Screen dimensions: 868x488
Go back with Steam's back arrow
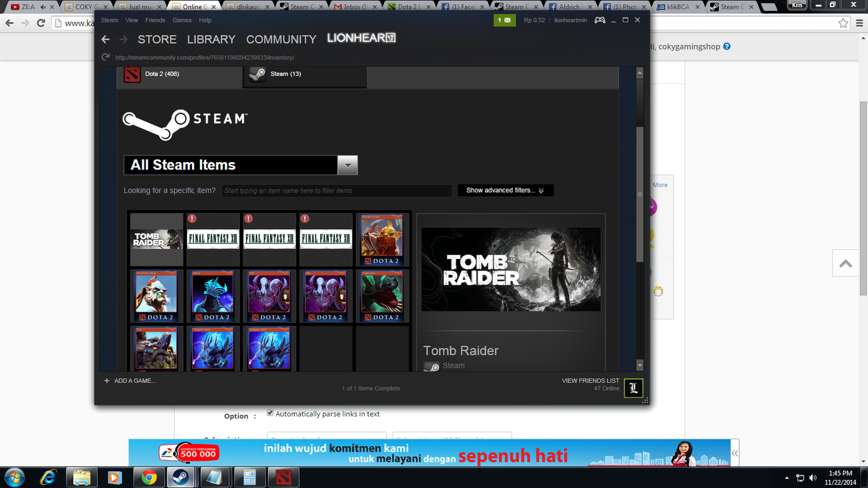(x=106, y=39)
